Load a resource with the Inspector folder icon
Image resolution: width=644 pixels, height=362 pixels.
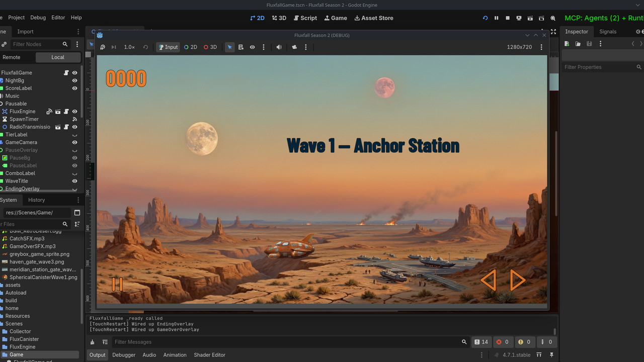point(578,44)
